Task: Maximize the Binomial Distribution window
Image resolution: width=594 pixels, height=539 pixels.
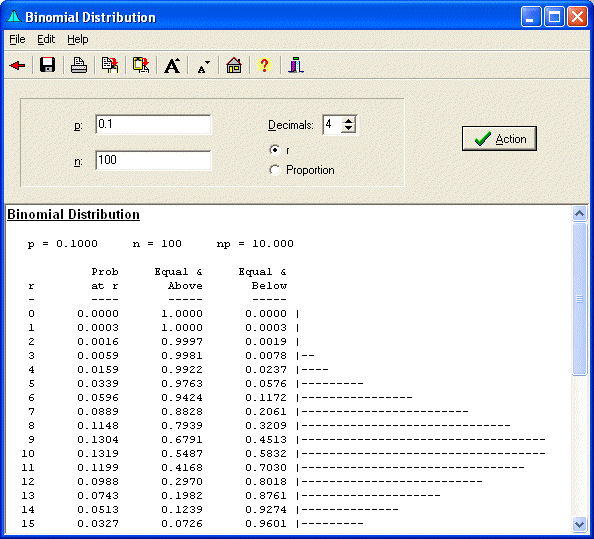Action: (554, 17)
